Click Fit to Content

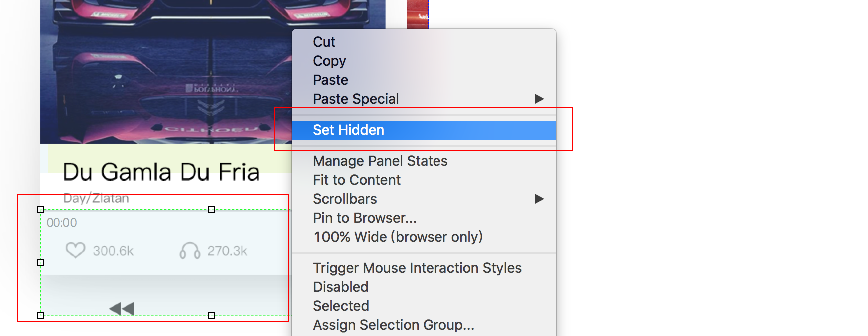[x=357, y=180]
